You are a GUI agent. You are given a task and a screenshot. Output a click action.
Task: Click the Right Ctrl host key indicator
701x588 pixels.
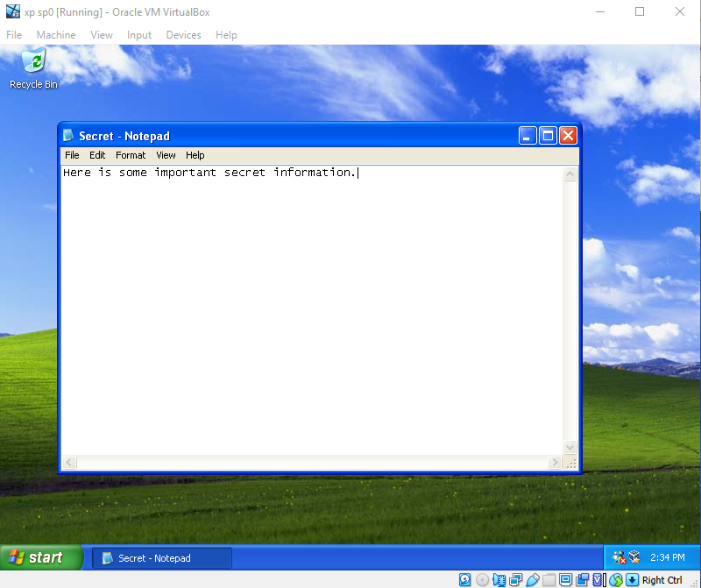click(x=662, y=580)
